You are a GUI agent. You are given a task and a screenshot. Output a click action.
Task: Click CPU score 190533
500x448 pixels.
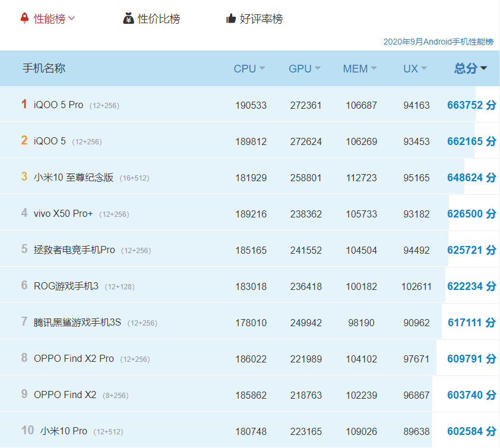(x=251, y=105)
